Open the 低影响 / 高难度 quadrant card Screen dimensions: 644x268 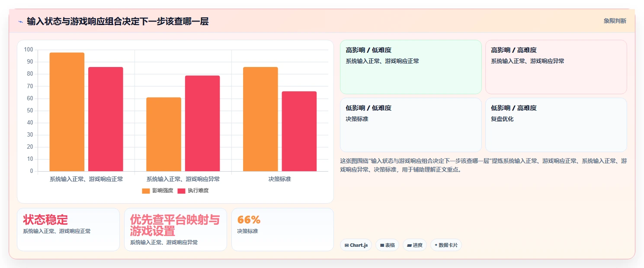coord(556,125)
